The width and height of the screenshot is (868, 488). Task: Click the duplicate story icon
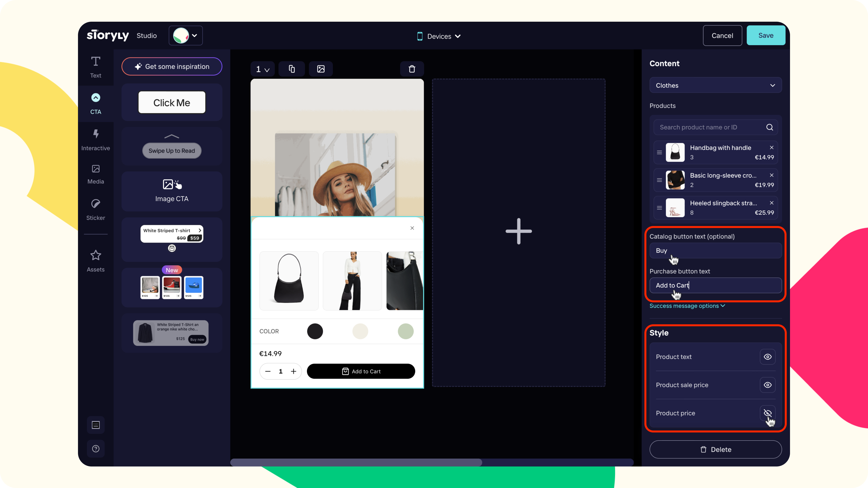(292, 69)
